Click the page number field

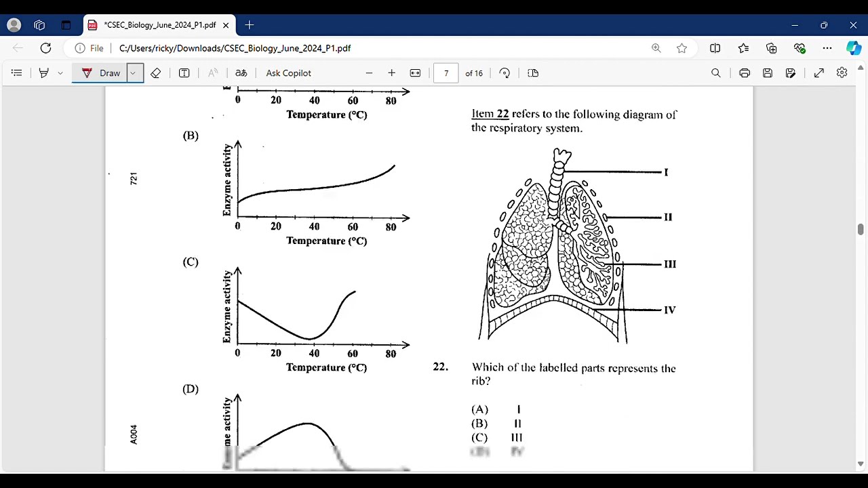(446, 73)
